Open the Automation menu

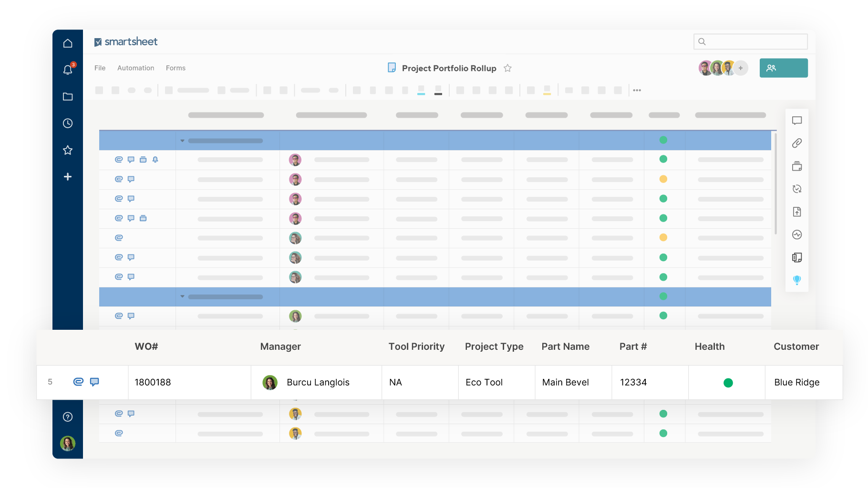pyautogui.click(x=135, y=68)
